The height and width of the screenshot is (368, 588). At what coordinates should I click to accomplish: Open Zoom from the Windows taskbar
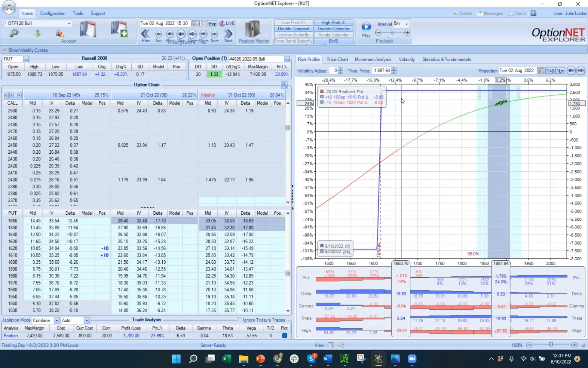coord(412,358)
